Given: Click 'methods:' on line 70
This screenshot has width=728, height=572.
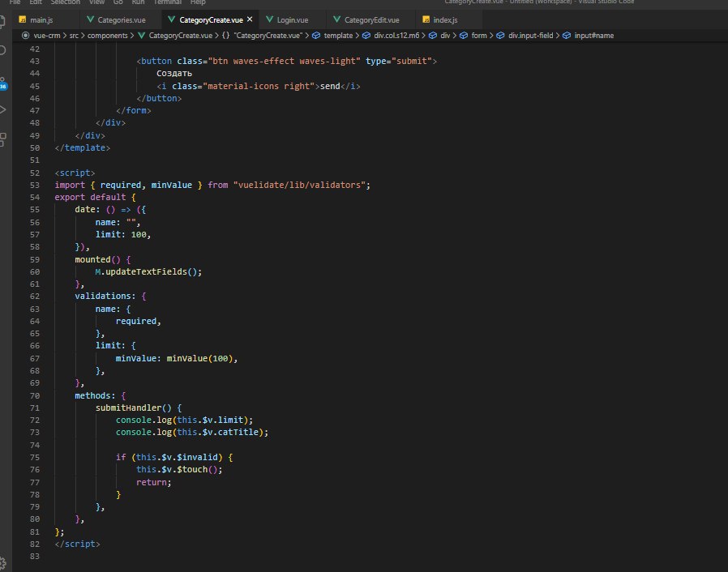Looking at the screenshot, I should (x=95, y=395).
